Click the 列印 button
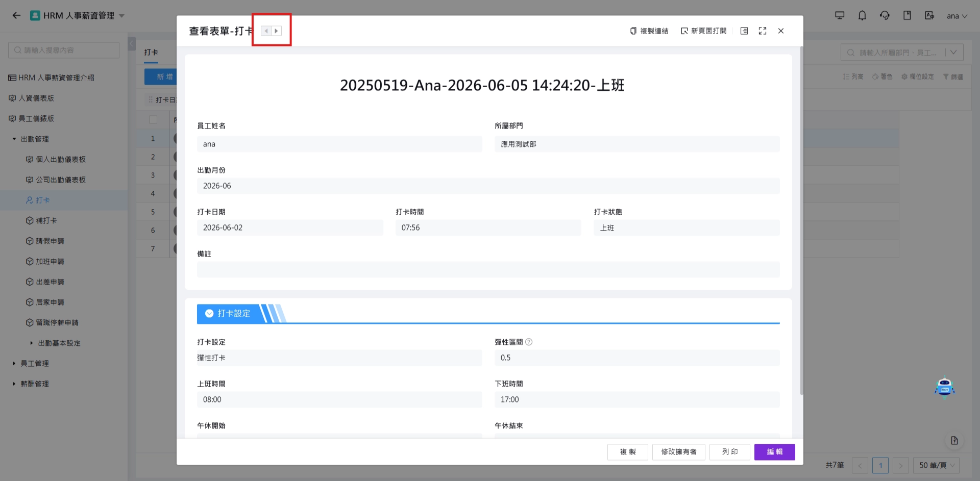Image resolution: width=980 pixels, height=481 pixels. tap(730, 452)
